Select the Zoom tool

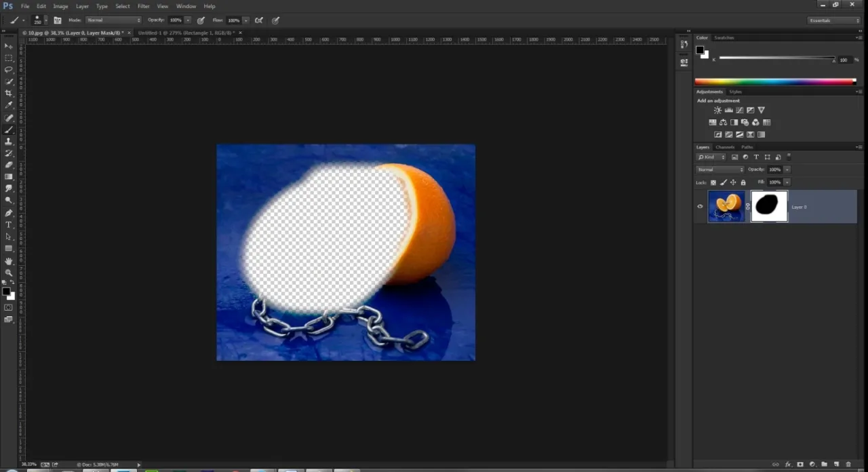(x=9, y=273)
